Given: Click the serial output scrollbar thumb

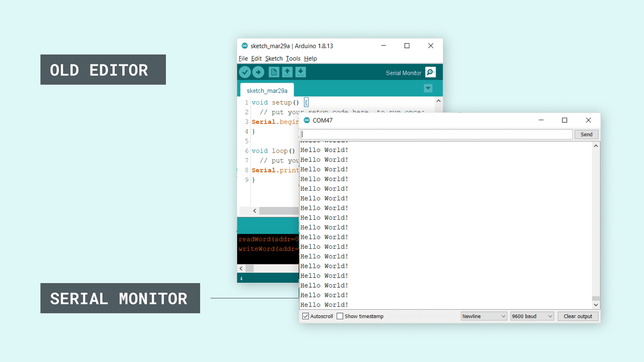Looking at the screenshot, I should click(596, 298).
